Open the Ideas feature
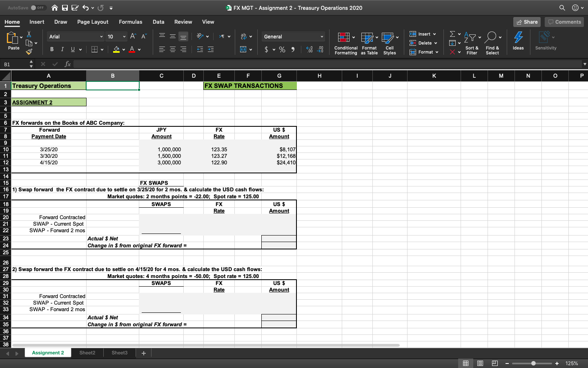 pos(518,40)
